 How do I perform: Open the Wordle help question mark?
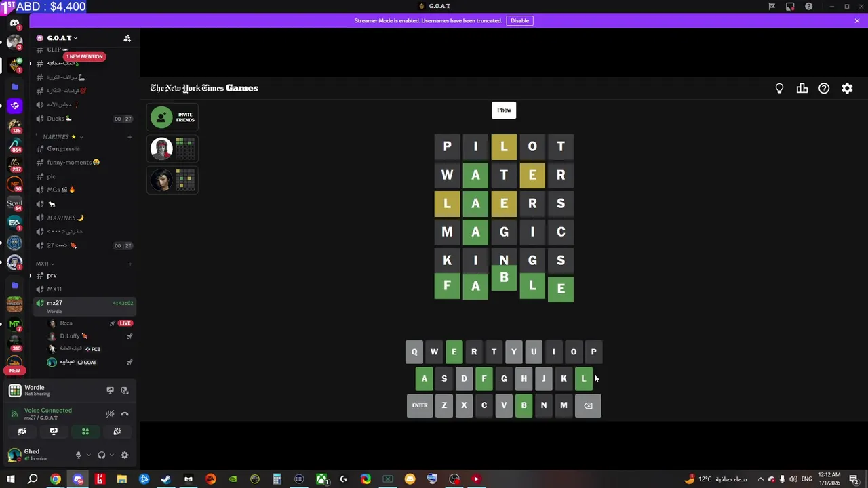pyautogui.click(x=824, y=88)
